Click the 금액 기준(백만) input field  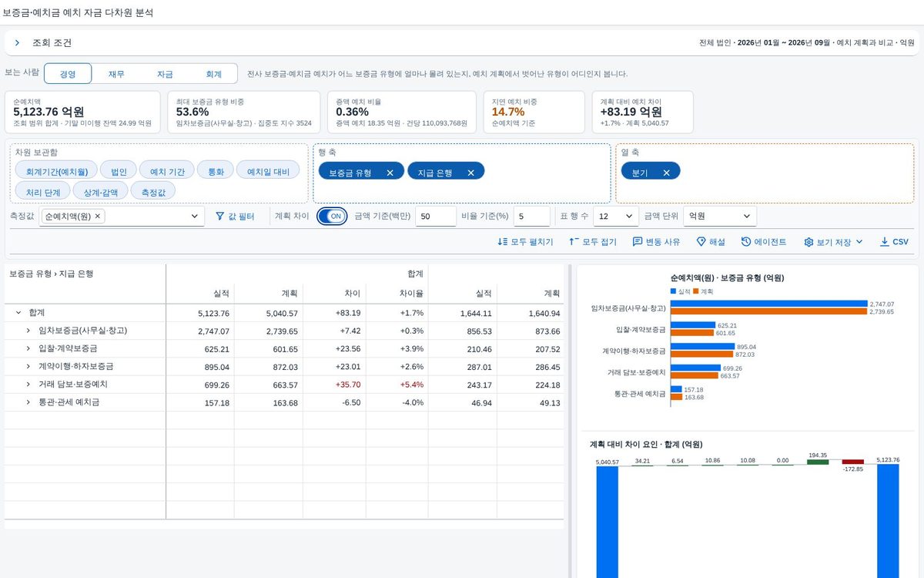click(x=436, y=217)
